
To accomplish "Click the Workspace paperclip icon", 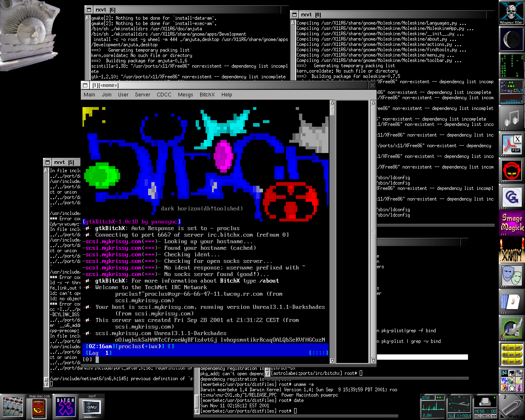I will point(512,407).
